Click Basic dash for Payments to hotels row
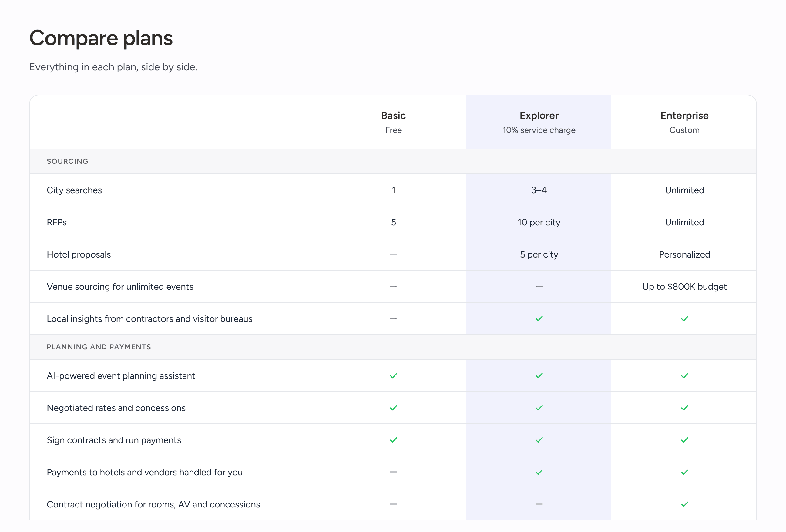This screenshot has height=532, width=786. tap(393, 472)
